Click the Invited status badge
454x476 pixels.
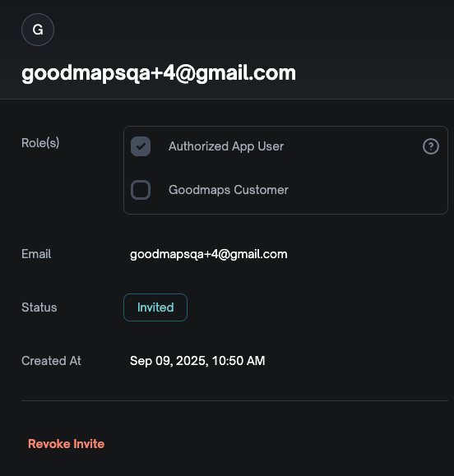[x=155, y=307]
